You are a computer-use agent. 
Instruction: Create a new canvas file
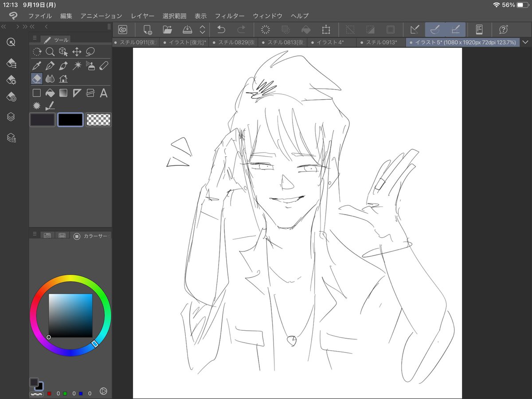tap(148, 30)
